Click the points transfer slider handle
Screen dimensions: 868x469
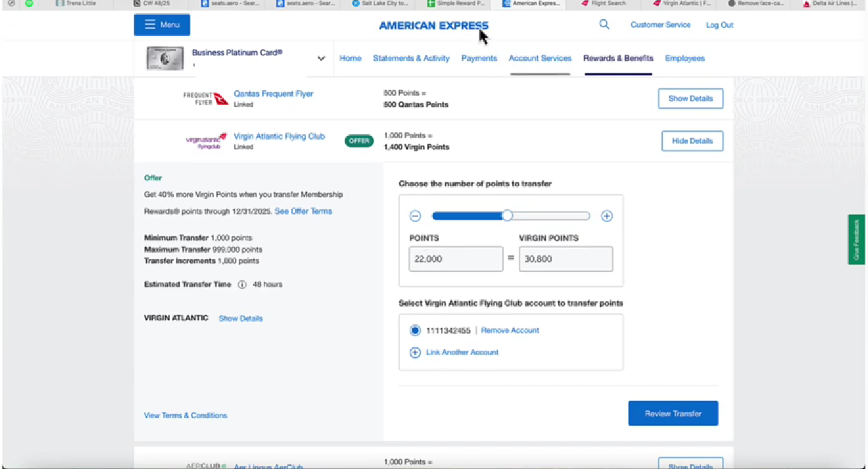point(507,216)
